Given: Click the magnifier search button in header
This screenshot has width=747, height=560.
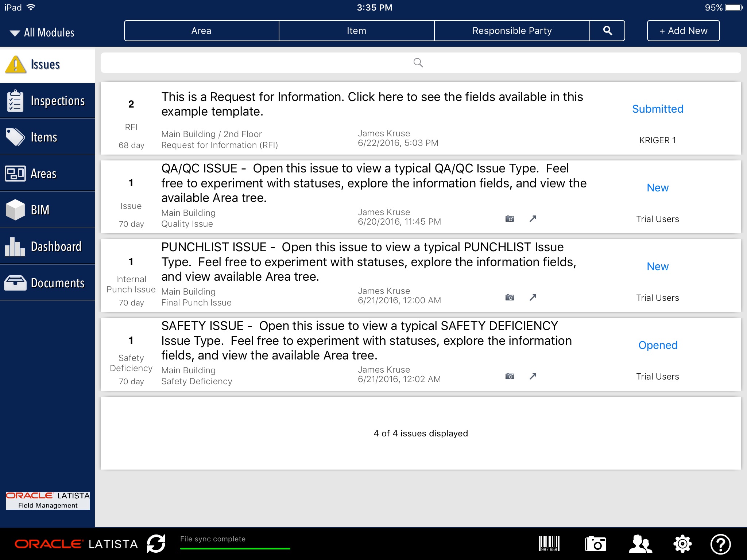Looking at the screenshot, I should [x=607, y=31].
